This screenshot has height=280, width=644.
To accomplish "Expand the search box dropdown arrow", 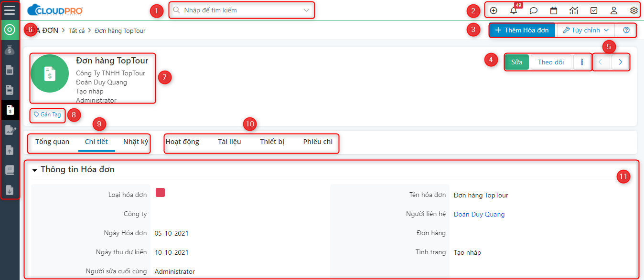I will pos(306,10).
